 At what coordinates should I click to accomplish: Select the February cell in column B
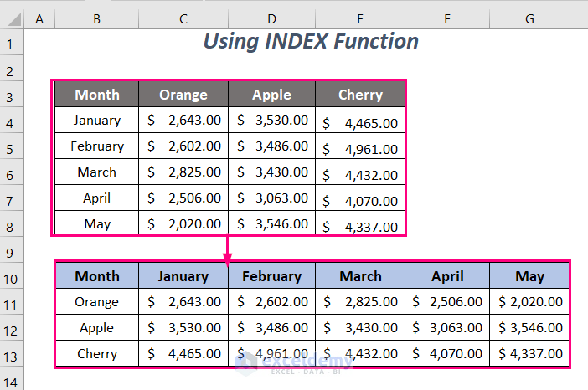tap(96, 146)
